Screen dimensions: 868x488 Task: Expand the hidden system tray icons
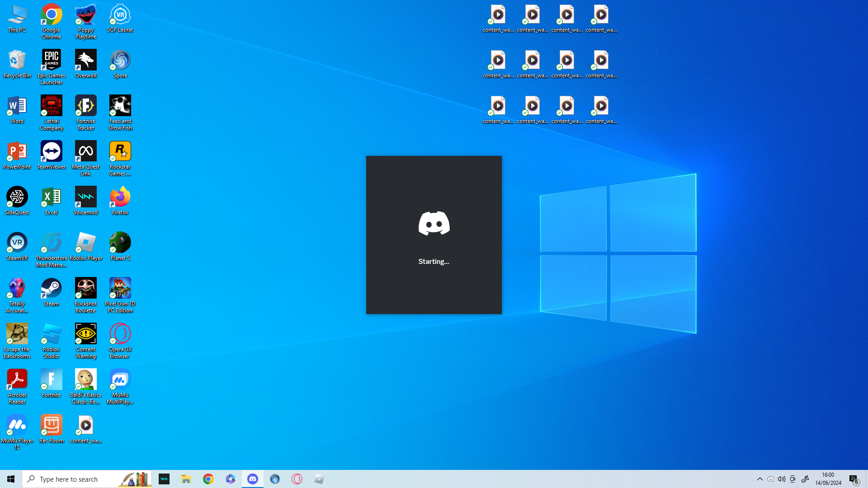(x=759, y=479)
